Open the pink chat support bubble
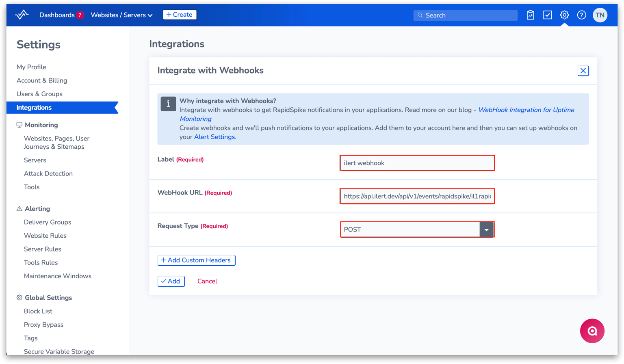 (x=592, y=331)
